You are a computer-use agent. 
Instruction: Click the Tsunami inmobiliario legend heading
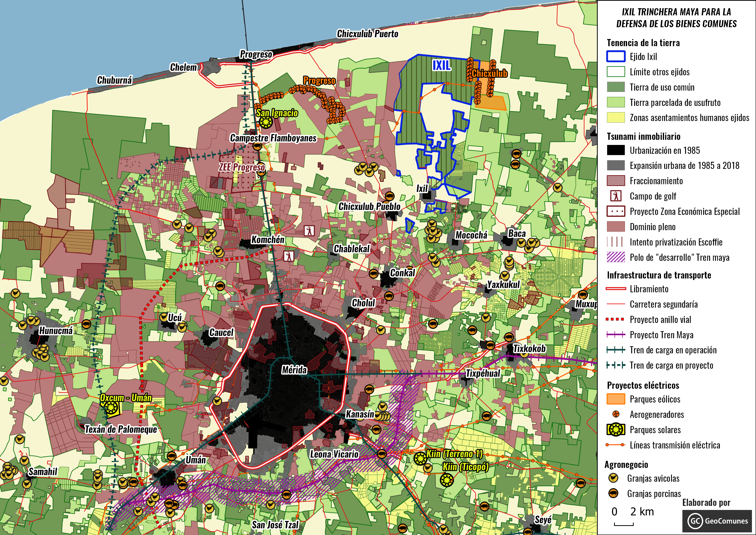tap(643, 136)
